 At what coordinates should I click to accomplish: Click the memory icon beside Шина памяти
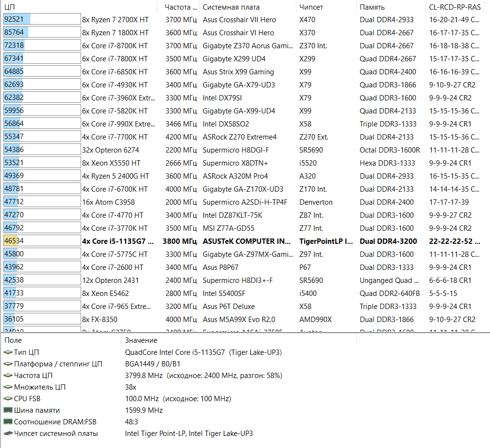(8, 410)
